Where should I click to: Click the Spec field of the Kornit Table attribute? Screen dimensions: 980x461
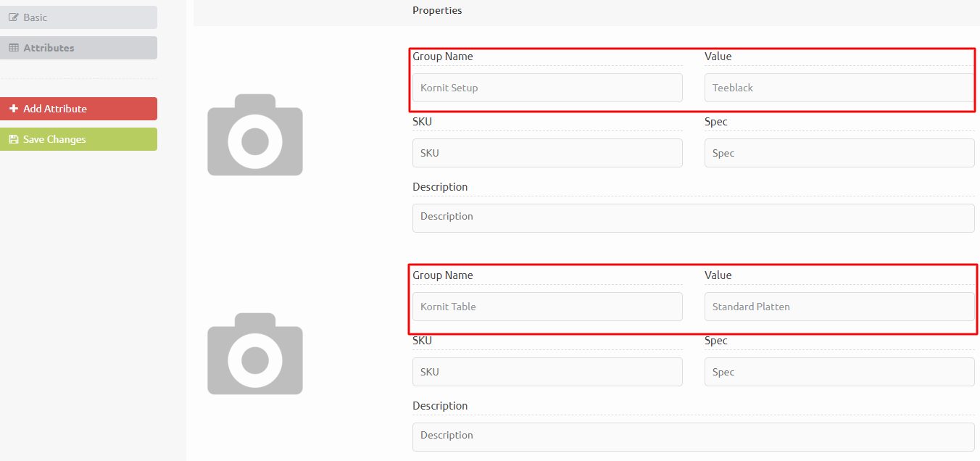[839, 372]
